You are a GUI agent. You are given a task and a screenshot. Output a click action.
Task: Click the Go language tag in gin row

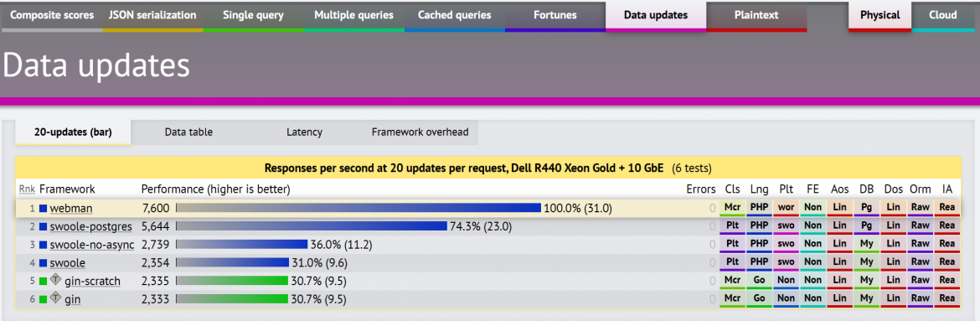(x=759, y=299)
